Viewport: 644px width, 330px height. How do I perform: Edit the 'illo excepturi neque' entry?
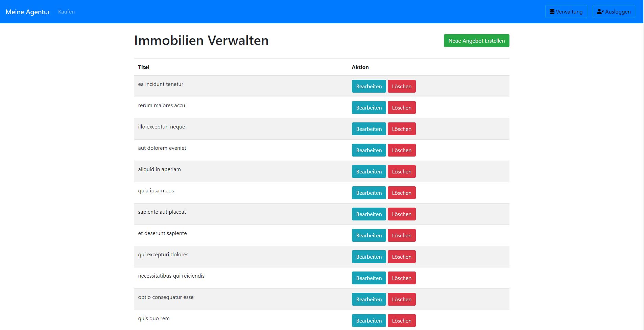coord(369,129)
